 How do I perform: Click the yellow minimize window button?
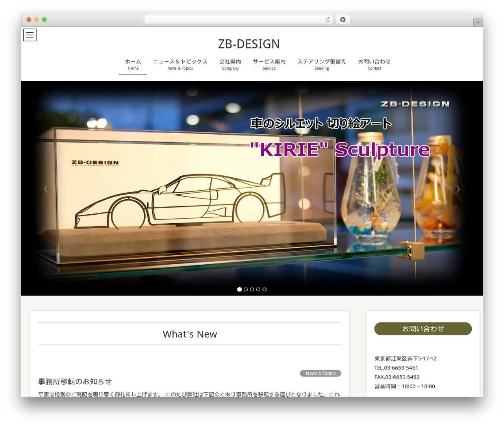click(37, 20)
